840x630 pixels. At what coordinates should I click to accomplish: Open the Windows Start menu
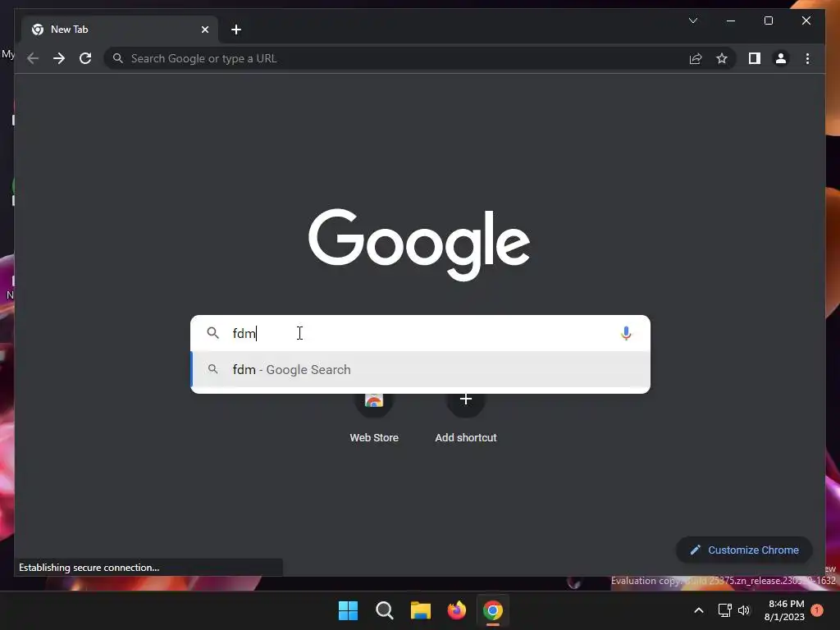point(348,610)
